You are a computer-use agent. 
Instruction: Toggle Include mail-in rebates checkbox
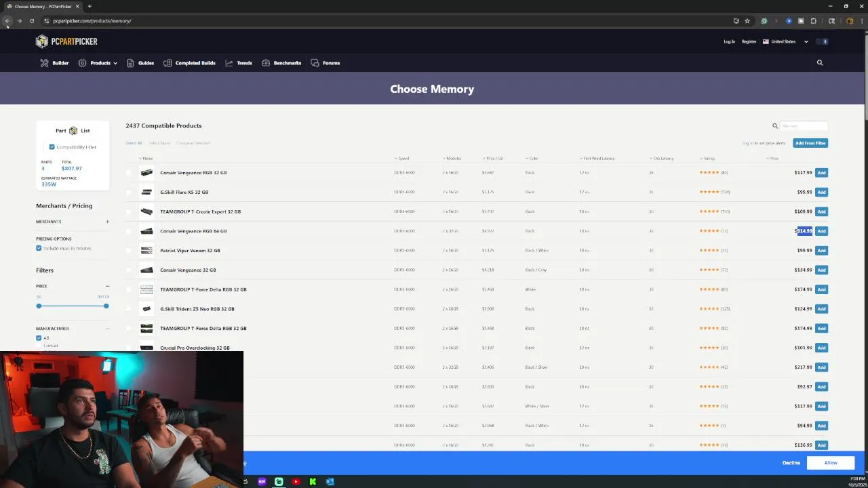pos(39,248)
